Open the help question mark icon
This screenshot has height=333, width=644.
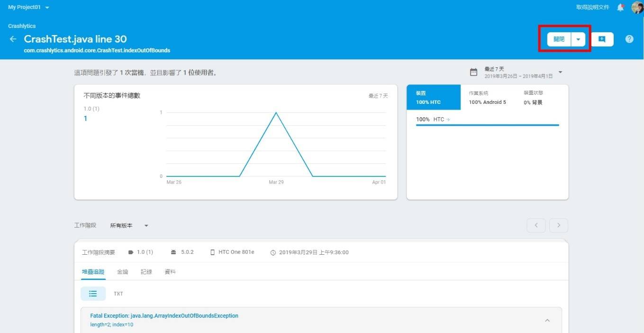(629, 39)
